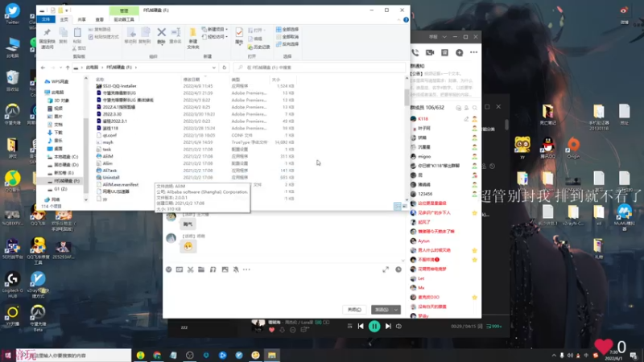Click the Copy icon in Explorer ribbon

(x=63, y=35)
